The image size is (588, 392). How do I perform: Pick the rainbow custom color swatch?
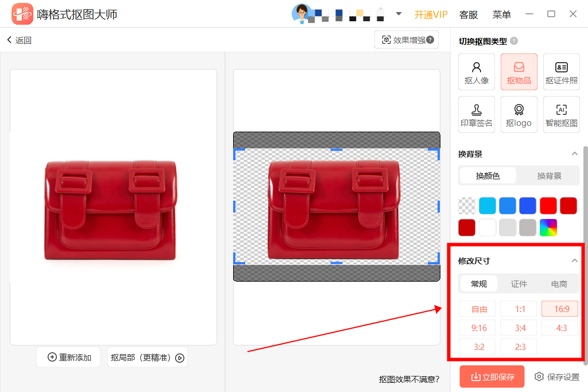click(x=548, y=228)
